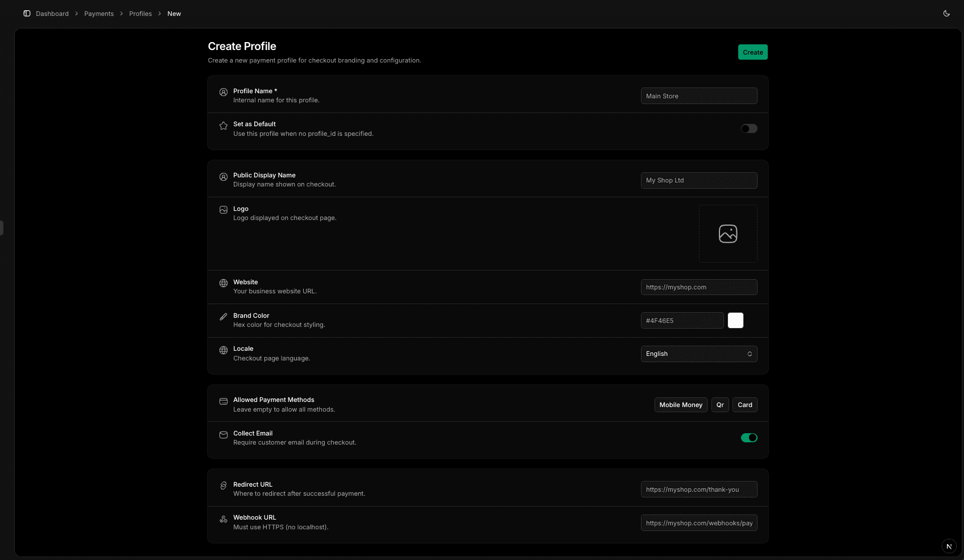The width and height of the screenshot is (964, 560).
Task: Go to the Payments breadcrumb
Action: coord(99,14)
